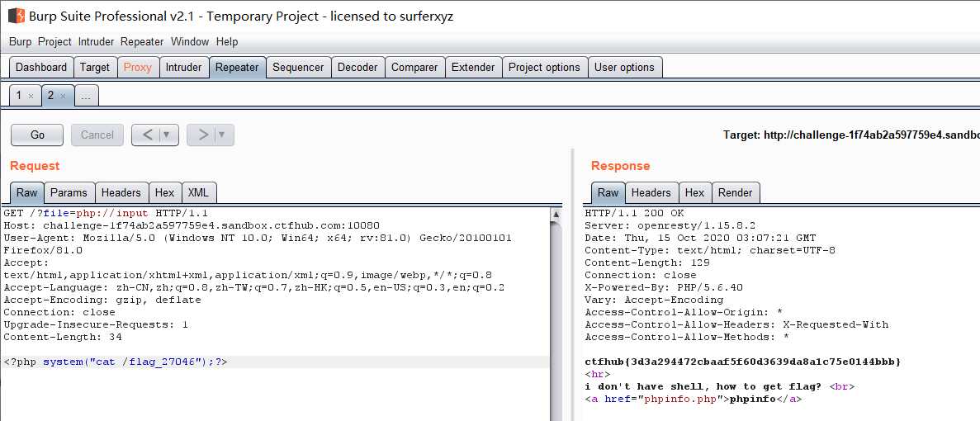Click the Vary: Accept-Encoding response line
This screenshot has width=980, height=421.
point(654,300)
